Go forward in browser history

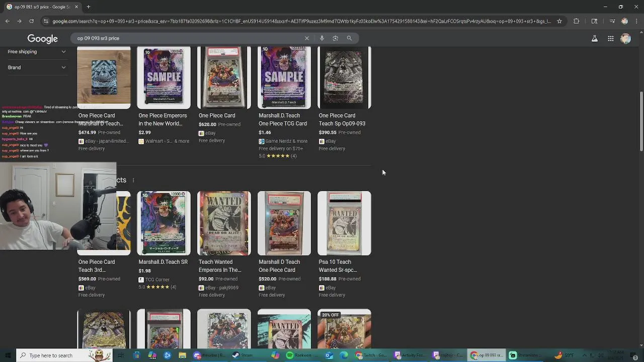[19, 21]
